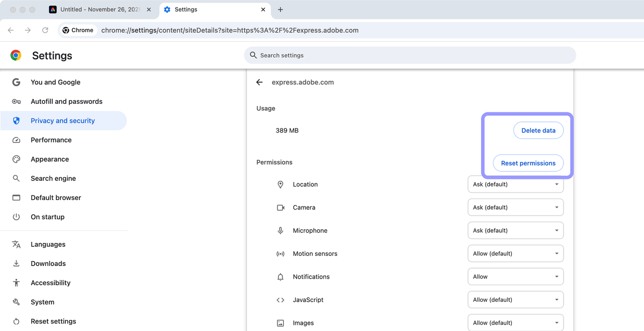The image size is (644, 331).
Task: Click the Notifications bell icon
Action: [280, 277]
